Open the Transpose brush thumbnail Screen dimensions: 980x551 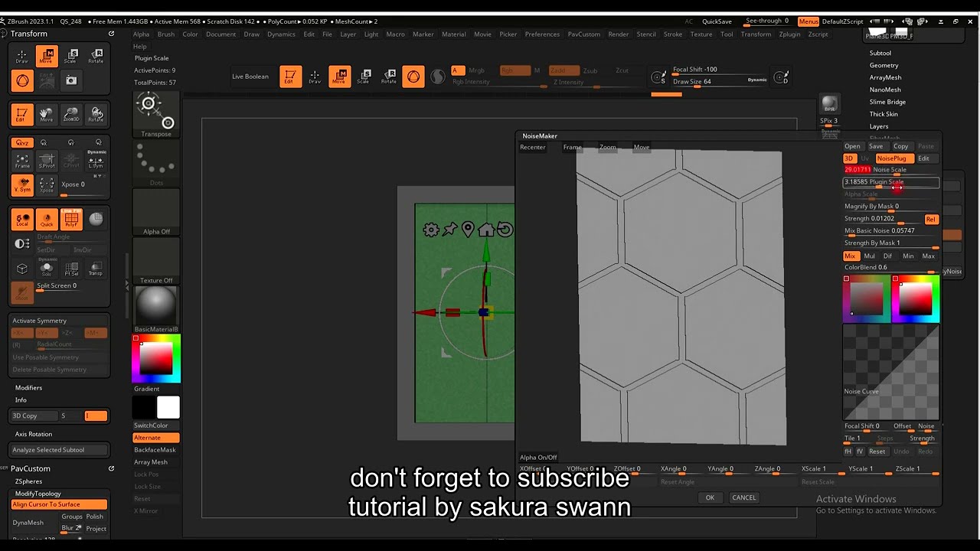click(156, 115)
